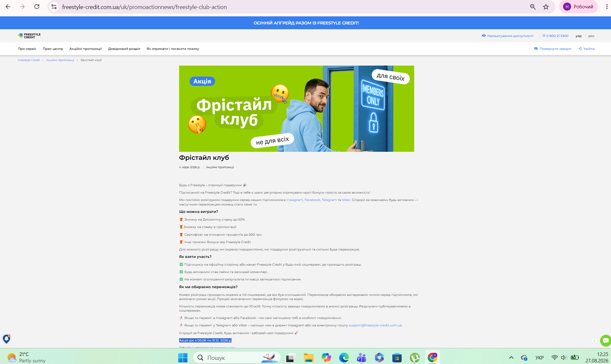Open Task View on the taskbar

[291, 358]
